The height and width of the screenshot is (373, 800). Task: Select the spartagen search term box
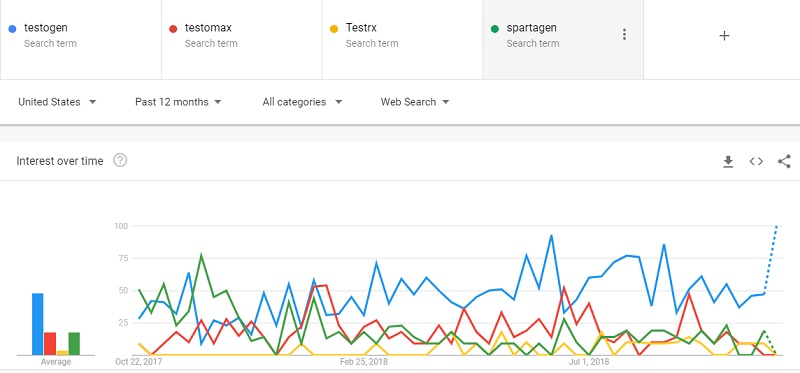[563, 39]
